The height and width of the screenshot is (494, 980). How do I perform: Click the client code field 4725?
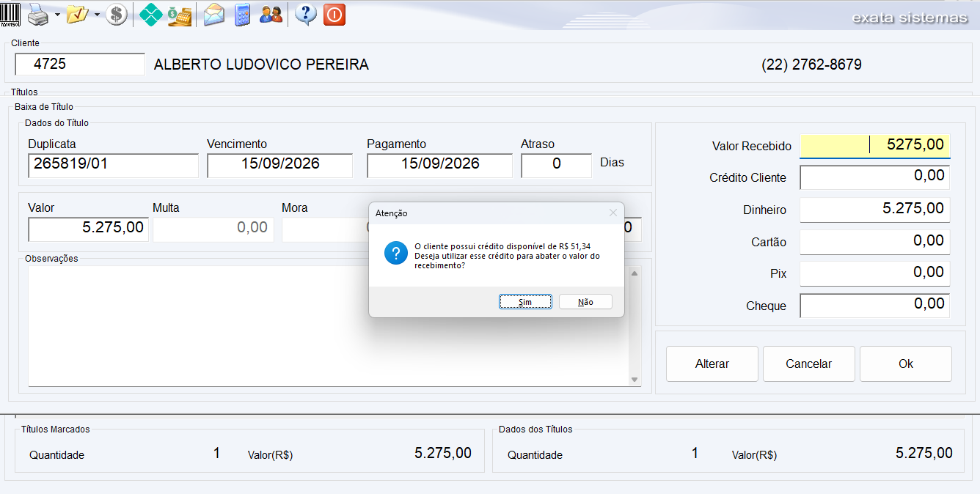tap(80, 64)
